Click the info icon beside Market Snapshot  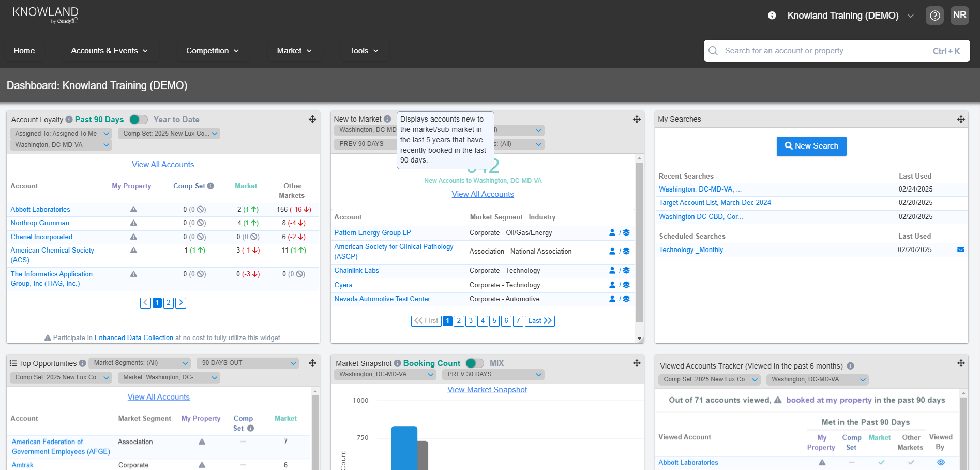pos(397,363)
